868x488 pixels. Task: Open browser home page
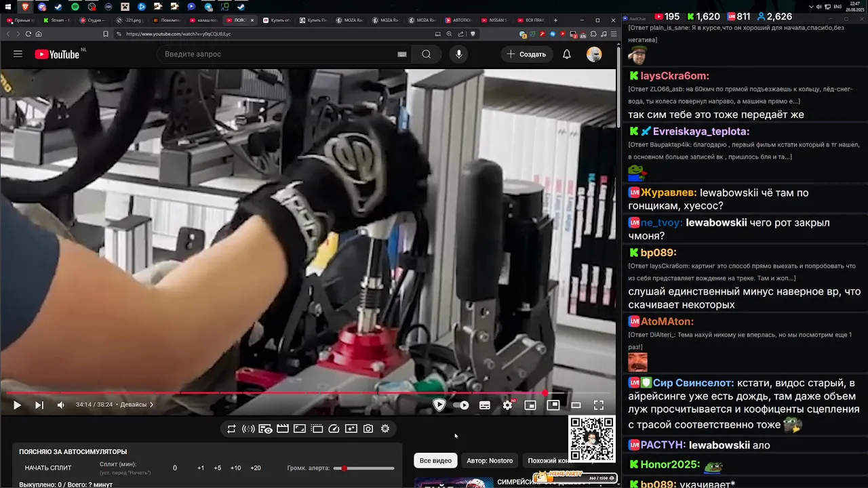[39, 34]
